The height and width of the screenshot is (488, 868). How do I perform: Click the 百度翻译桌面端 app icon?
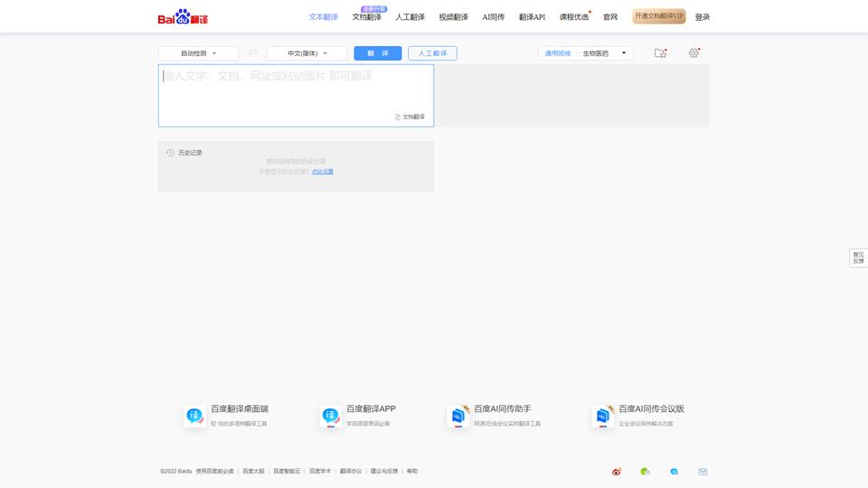[x=194, y=416]
